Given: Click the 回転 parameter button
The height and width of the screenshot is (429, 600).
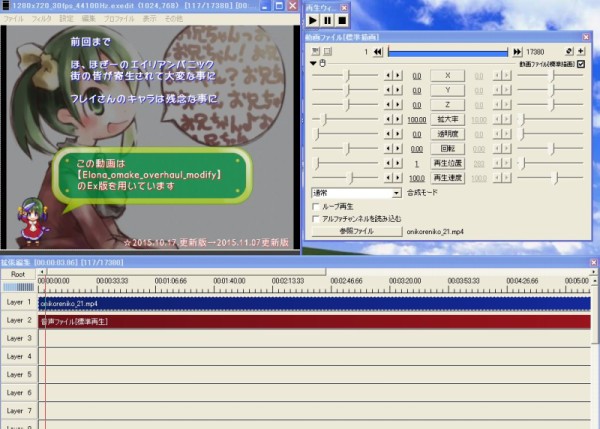Looking at the screenshot, I should (447, 148).
